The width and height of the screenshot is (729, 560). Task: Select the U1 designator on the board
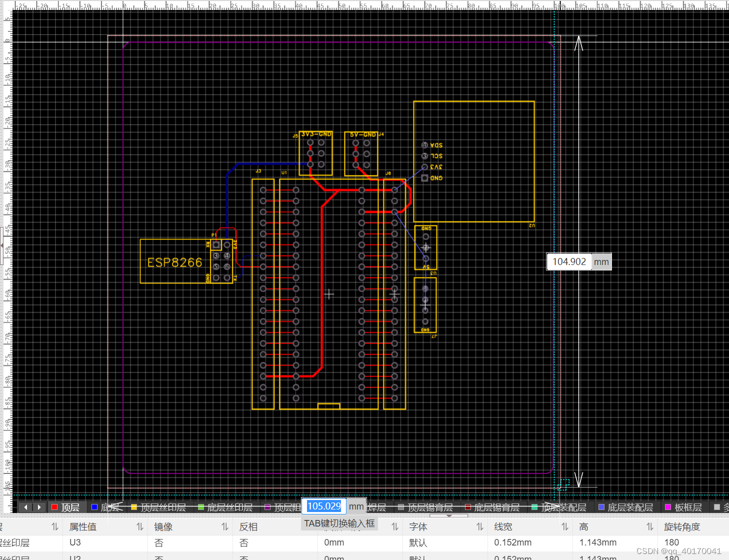point(284,172)
